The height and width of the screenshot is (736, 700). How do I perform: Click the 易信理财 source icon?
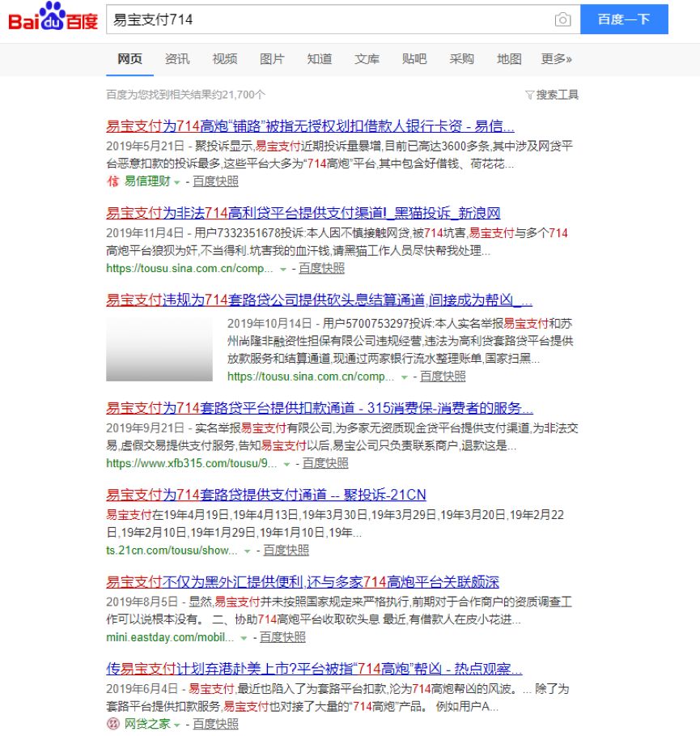tap(112, 181)
